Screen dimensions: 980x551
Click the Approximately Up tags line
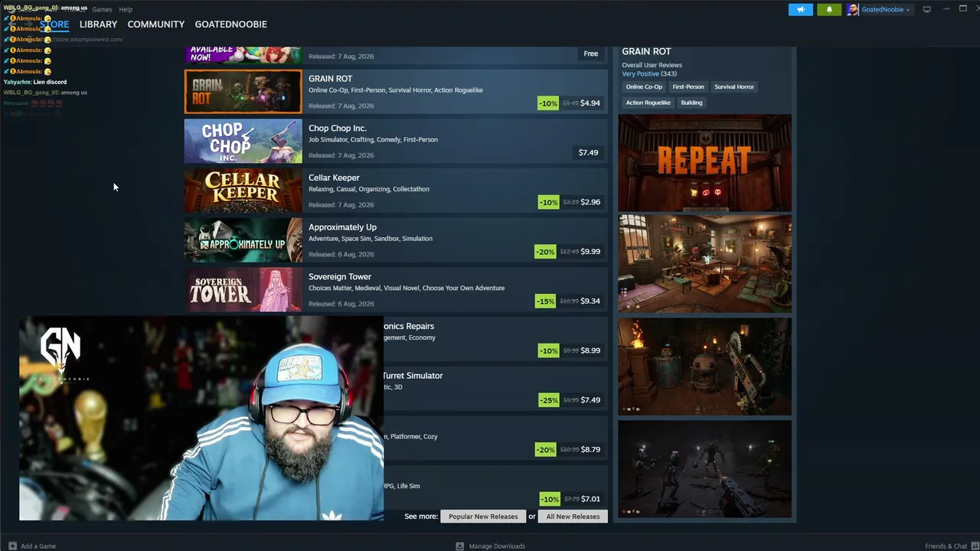(x=371, y=239)
